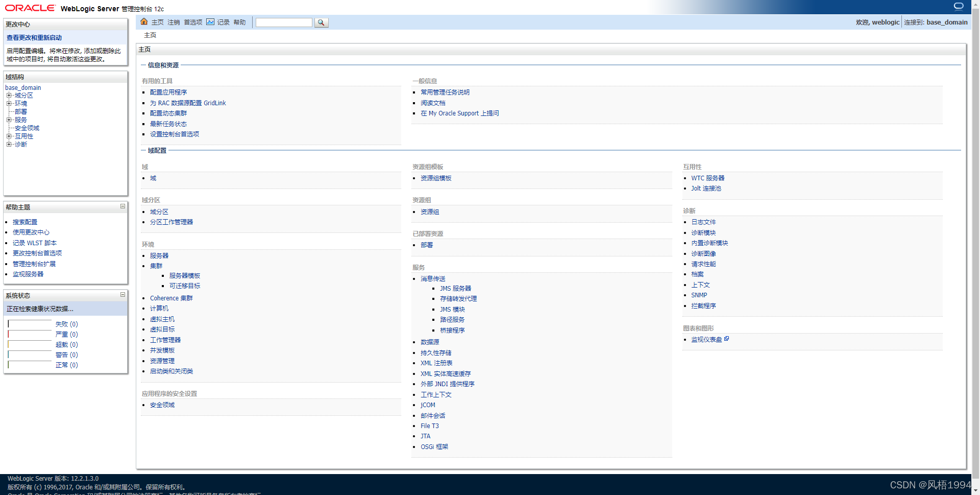
Task: Open 持久性存储 link
Action: pos(436,353)
